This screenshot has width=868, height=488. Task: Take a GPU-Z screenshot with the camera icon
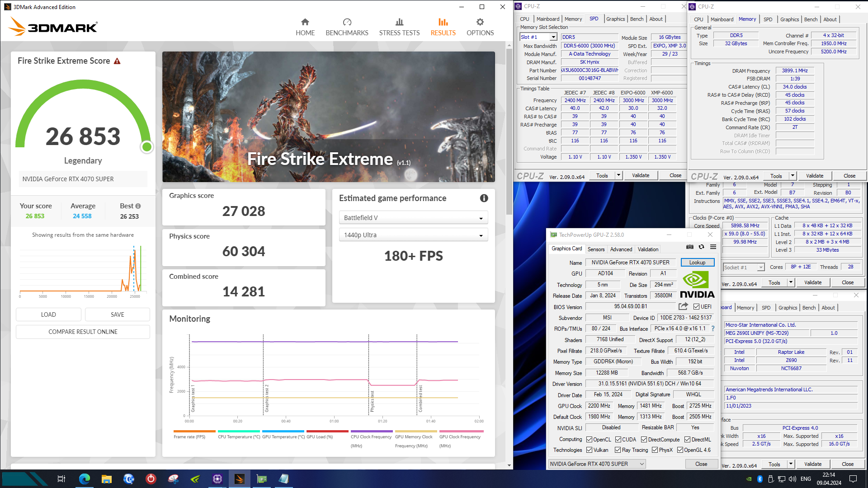pyautogui.click(x=689, y=247)
